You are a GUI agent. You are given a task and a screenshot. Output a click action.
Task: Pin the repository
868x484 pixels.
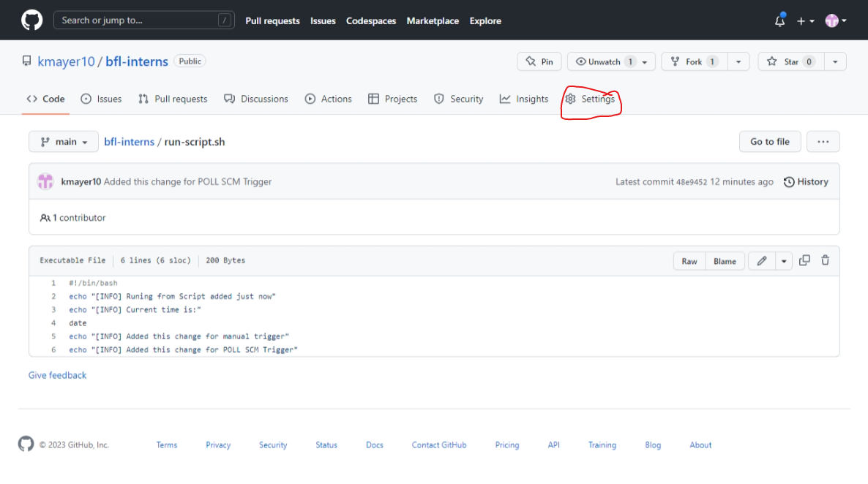coord(539,61)
